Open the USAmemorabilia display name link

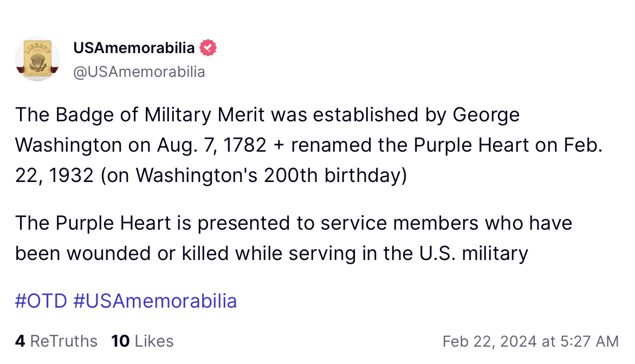[x=134, y=48]
